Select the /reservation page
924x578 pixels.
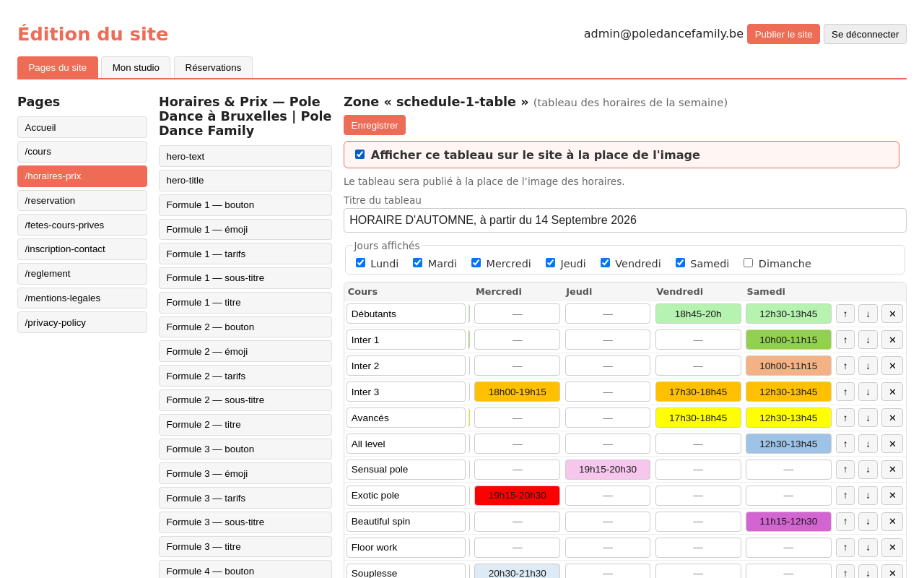pos(82,200)
